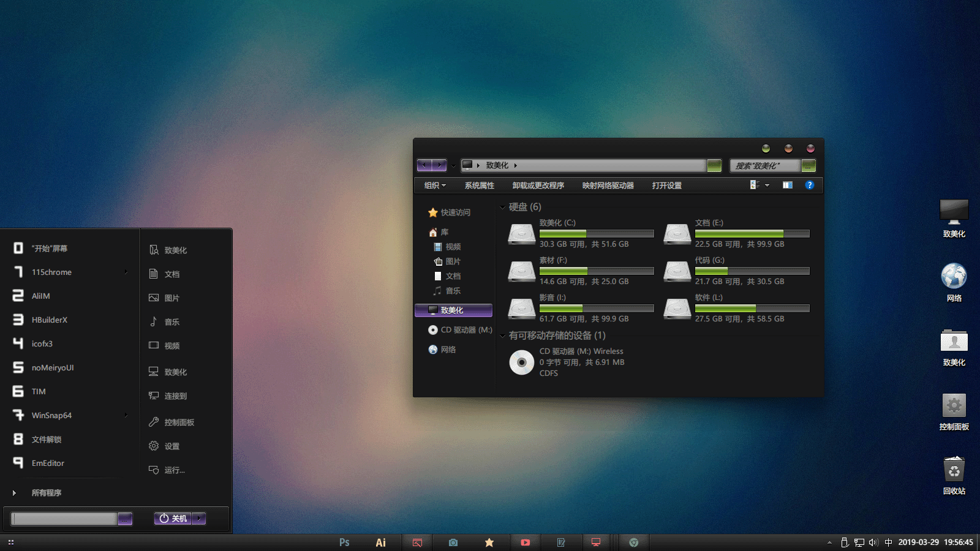Open TIM from the start menu

pos(39,392)
